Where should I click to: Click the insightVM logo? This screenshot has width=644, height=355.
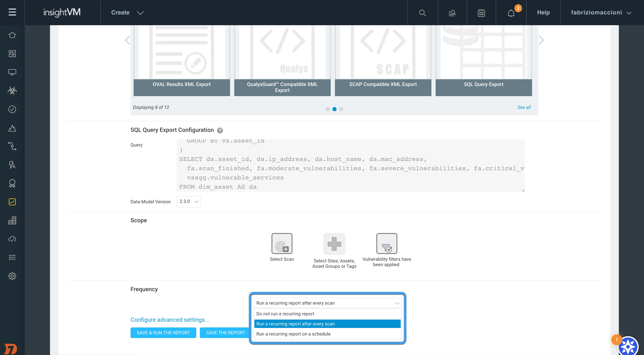pyautogui.click(x=62, y=12)
